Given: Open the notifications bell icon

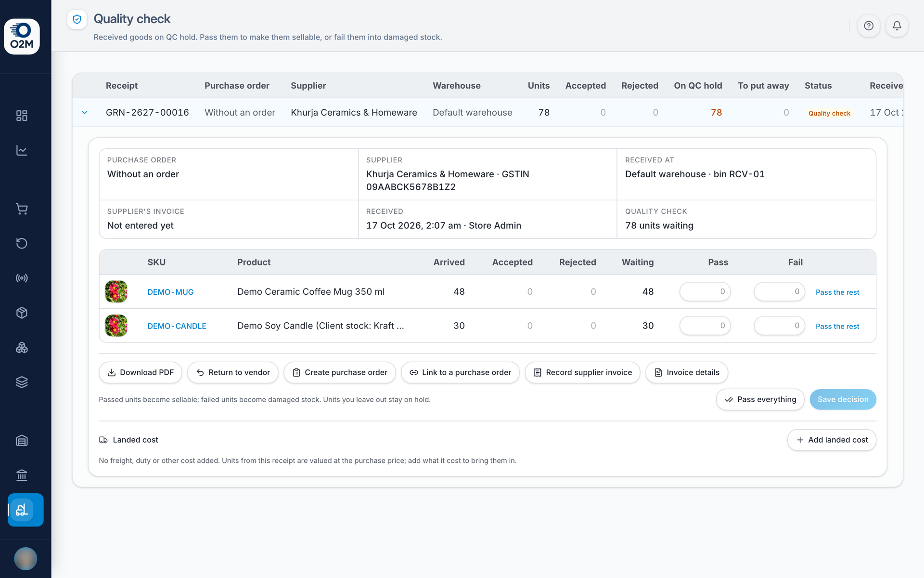Looking at the screenshot, I should click(x=897, y=26).
